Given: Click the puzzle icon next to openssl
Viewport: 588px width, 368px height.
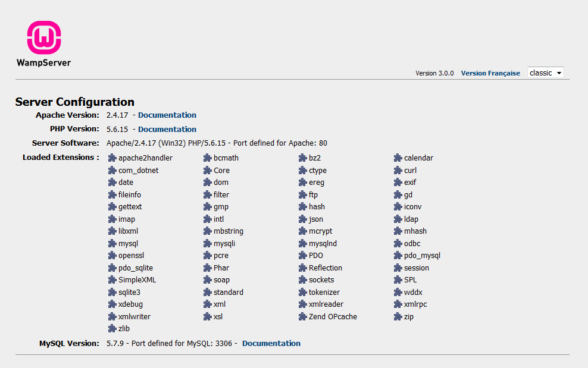Looking at the screenshot, I should pyautogui.click(x=112, y=256).
